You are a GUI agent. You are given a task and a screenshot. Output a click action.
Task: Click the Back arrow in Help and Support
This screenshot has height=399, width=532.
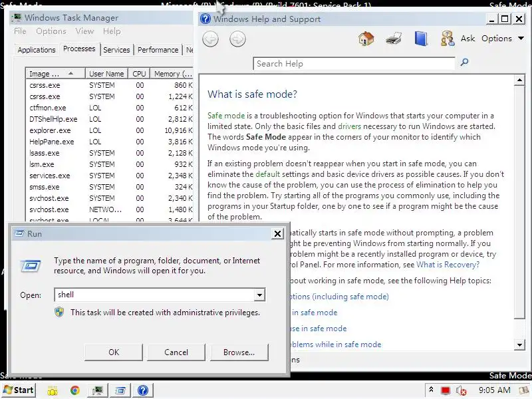tap(210, 39)
